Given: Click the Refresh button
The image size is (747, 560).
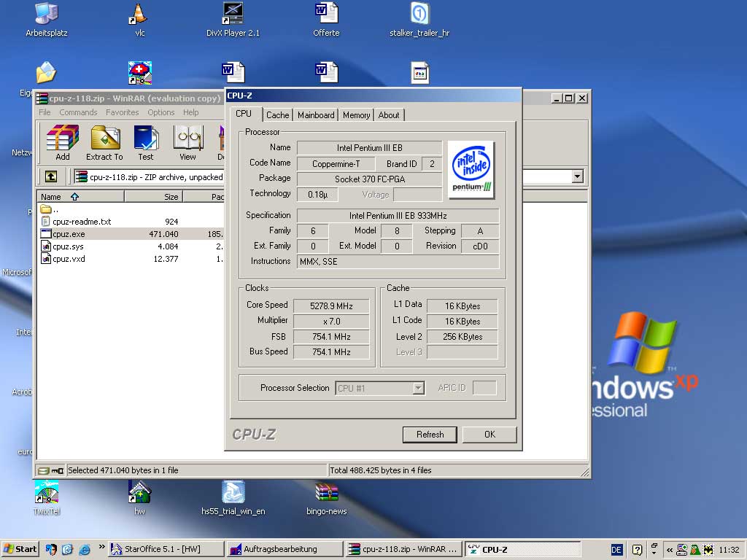Looking at the screenshot, I should point(430,435).
